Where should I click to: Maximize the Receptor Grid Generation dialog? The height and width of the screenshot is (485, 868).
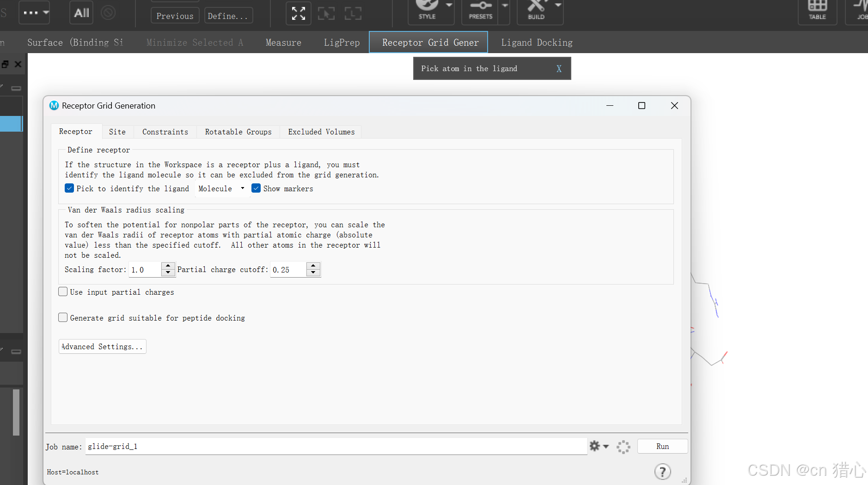tap(642, 106)
